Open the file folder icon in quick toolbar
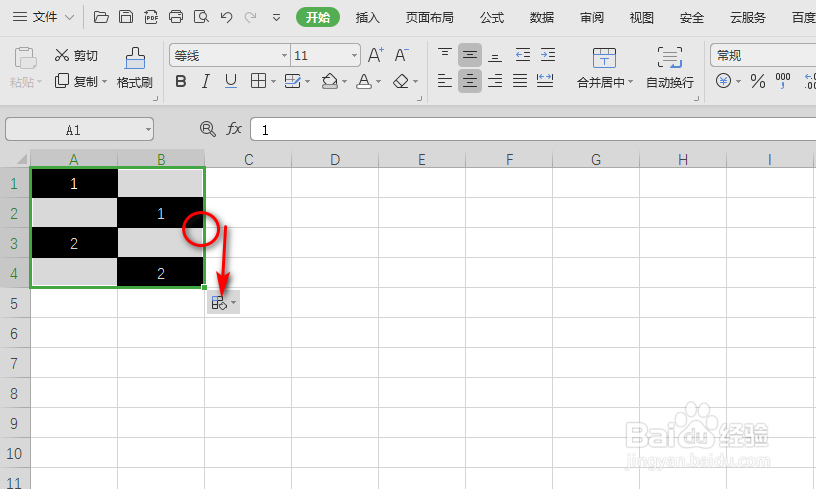 (x=101, y=17)
